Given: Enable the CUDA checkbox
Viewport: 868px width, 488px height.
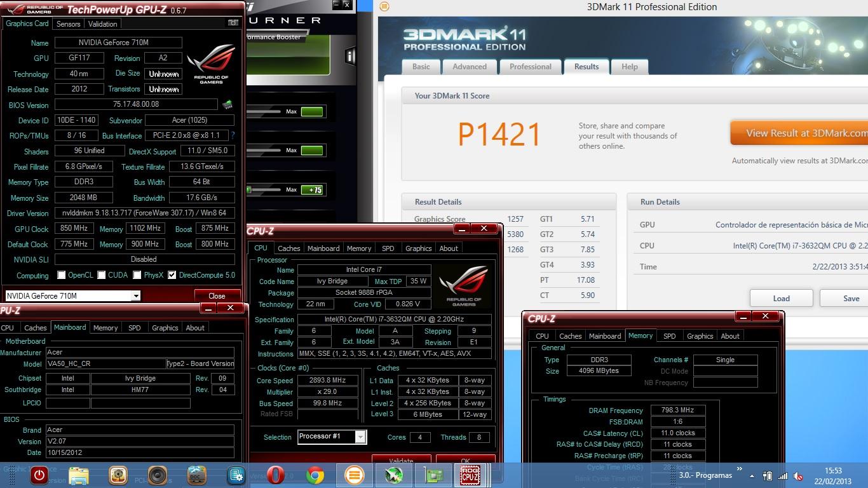Looking at the screenshot, I should pos(101,275).
